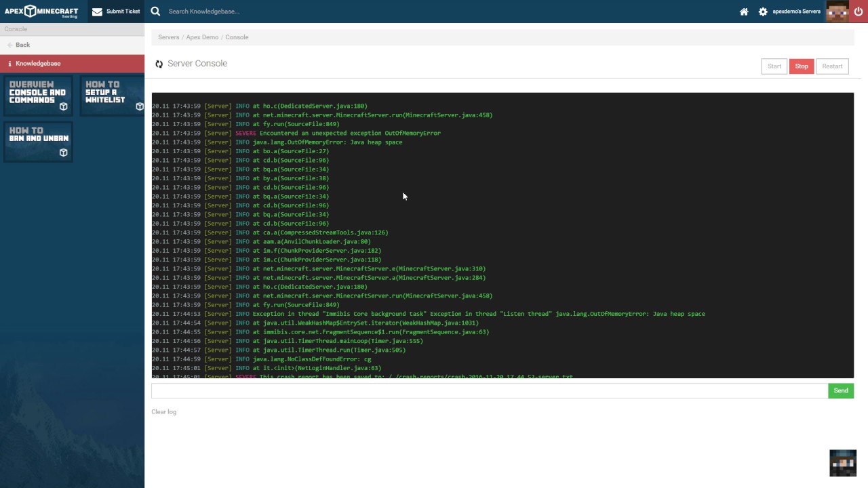Open How to Setup a Whitelist article
Image resolution: width=868 pixels, height=488 pixels.
click(x=112, y=96)
